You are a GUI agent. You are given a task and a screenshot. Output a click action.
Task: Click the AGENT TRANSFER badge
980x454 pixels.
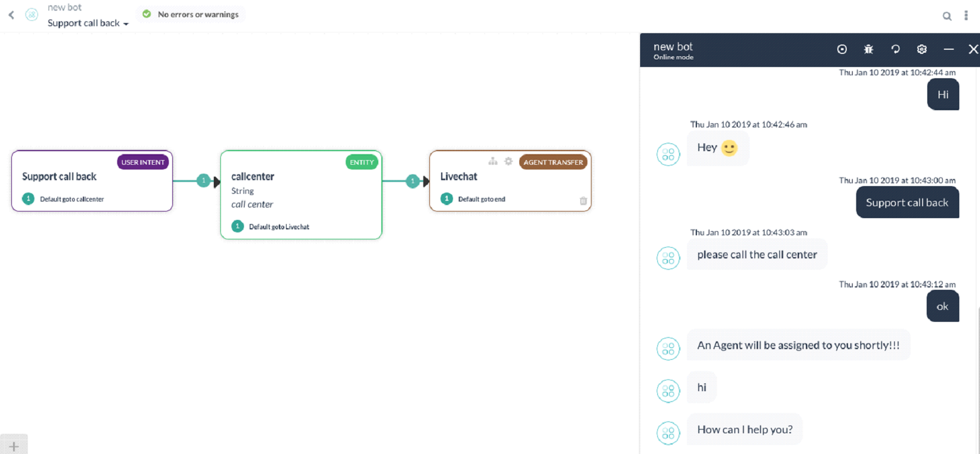(x=552, y=162)
